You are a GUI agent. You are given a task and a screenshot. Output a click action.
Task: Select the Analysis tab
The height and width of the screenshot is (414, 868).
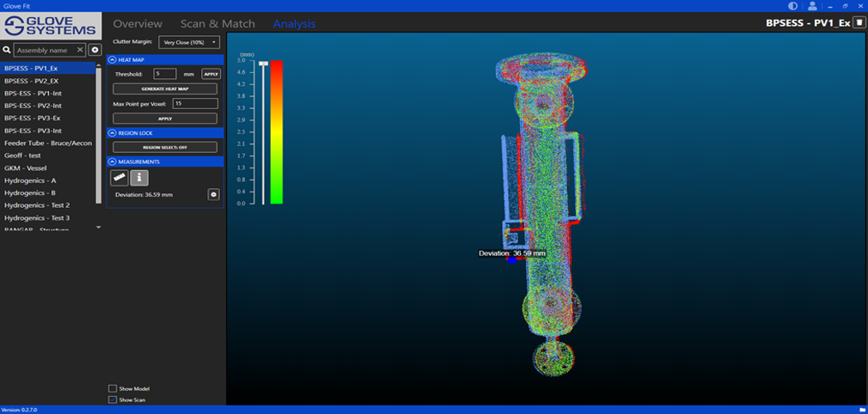tap(295, 24)
